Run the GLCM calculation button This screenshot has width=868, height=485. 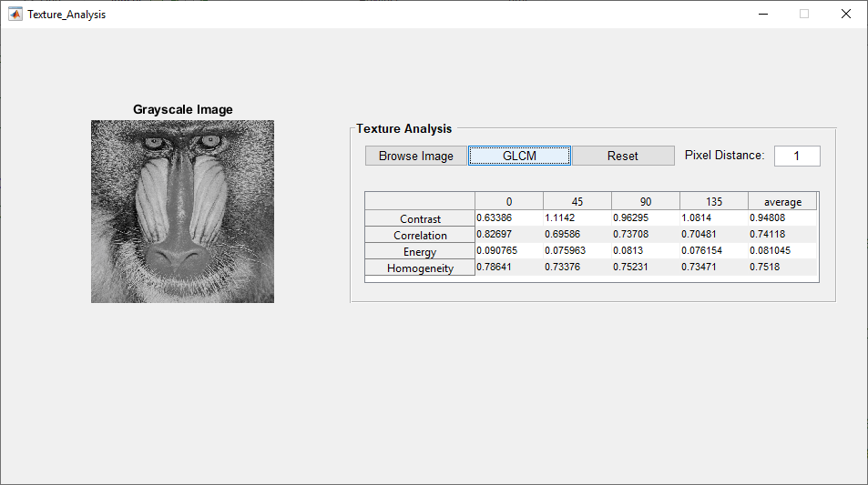point(519,156)
